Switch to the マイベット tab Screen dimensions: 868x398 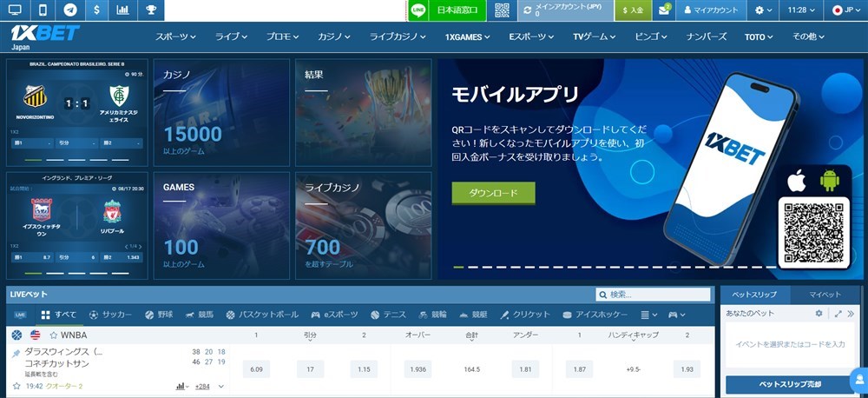pos(825,295)
